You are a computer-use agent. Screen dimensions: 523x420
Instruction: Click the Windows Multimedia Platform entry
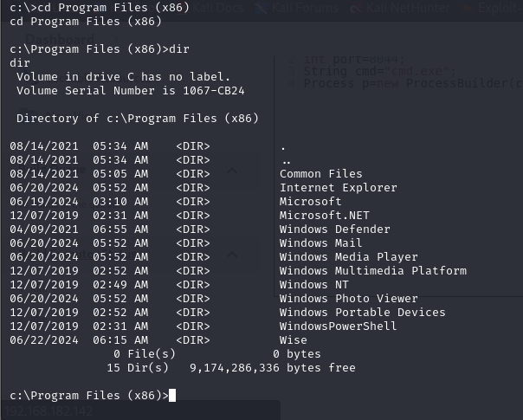coord(372,271)
